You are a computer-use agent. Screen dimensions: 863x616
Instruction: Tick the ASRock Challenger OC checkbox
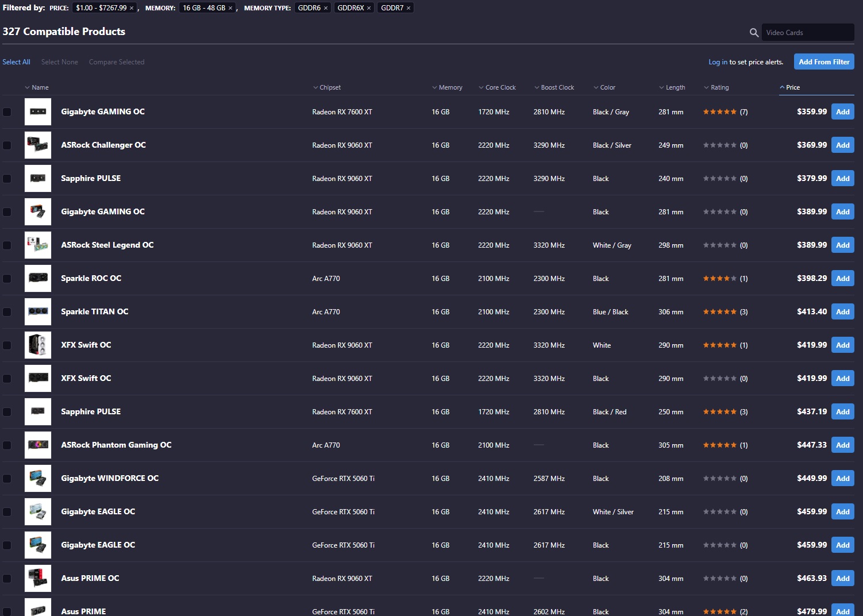[7, 145]
